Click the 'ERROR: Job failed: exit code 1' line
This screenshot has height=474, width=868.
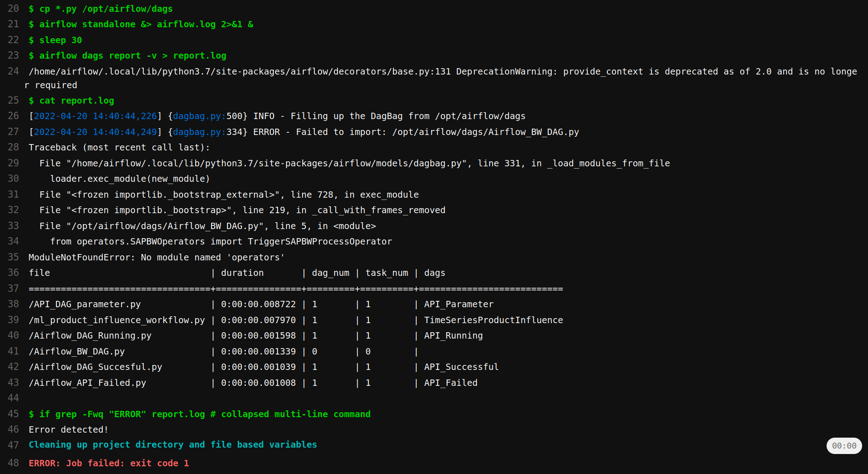[109, 463]
